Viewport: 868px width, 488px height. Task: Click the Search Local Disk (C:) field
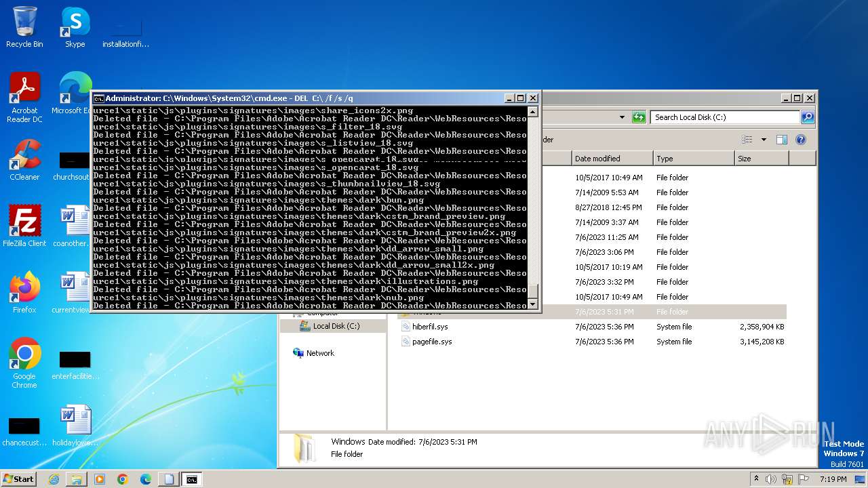click(724, 117)
